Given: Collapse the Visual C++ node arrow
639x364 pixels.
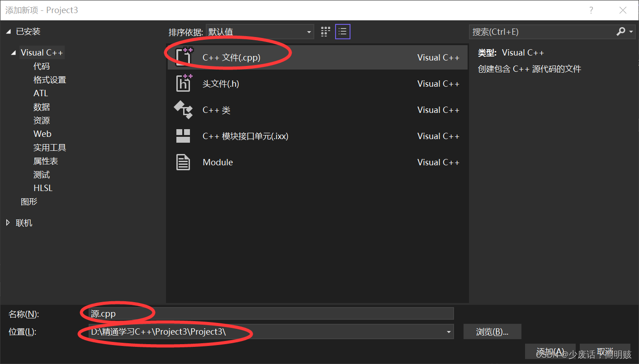Looking at the screenshot, I should (x=14, y=53).
